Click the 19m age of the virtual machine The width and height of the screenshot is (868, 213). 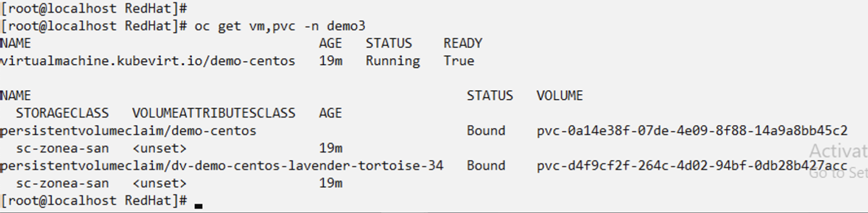330,61
